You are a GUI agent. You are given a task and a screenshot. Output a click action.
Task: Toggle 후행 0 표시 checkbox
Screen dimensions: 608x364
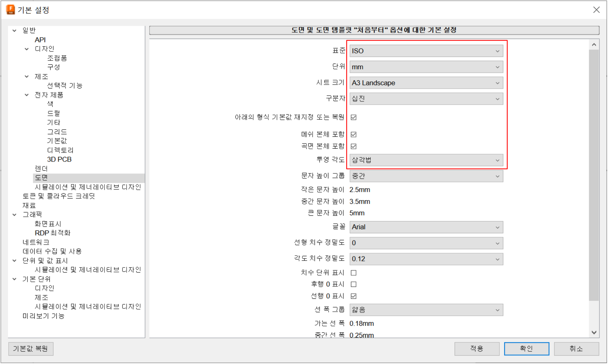tap(353, 284)
